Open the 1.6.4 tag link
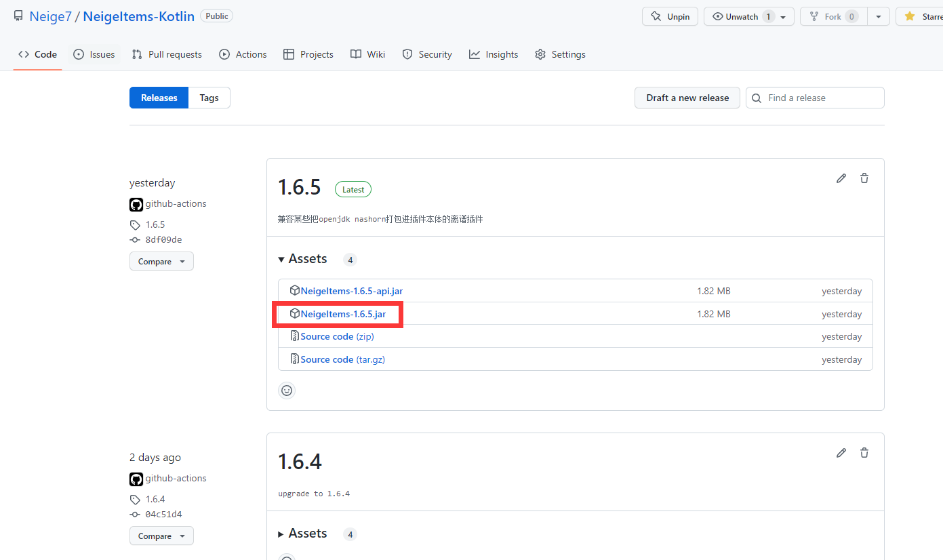Viewport: 943px width, 560px height. 155,499
